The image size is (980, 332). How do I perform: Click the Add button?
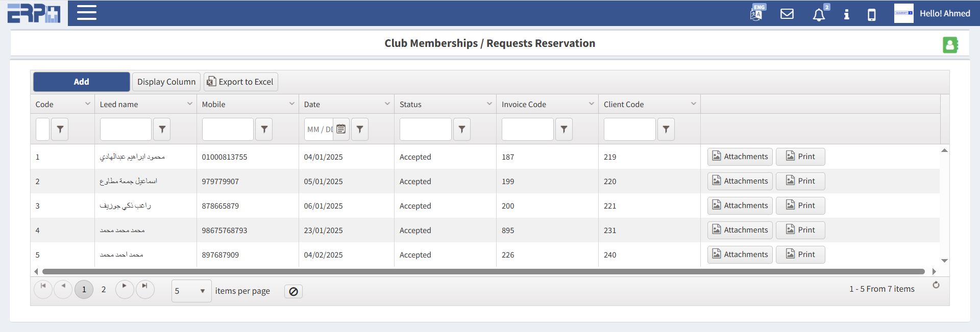tap(82, 82)
